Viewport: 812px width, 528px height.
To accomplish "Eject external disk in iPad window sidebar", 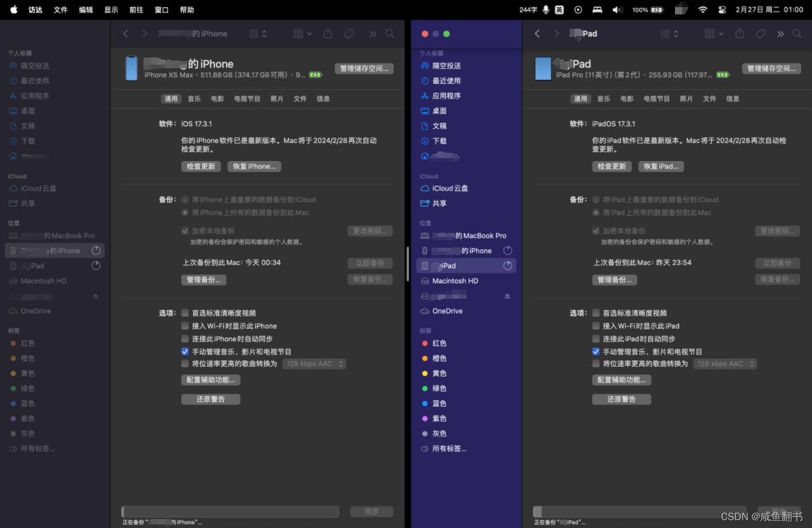I will [x=507, y=296].
